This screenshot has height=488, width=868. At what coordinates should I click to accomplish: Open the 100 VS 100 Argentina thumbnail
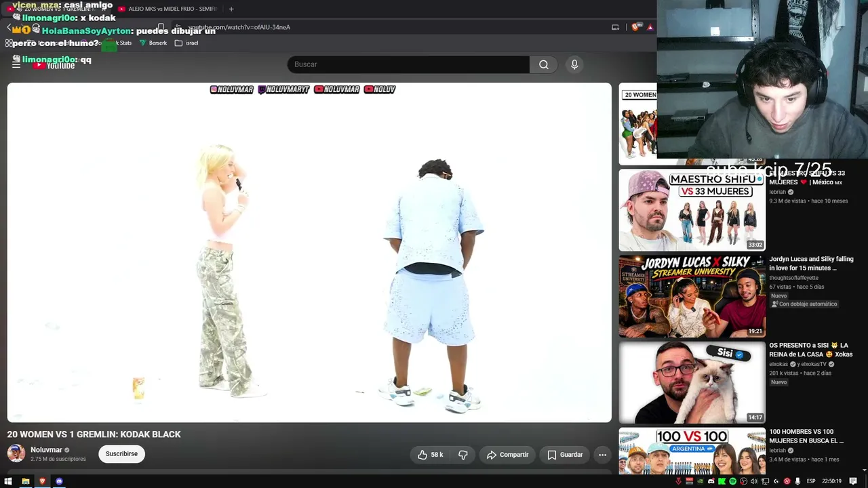coord(692,451)
